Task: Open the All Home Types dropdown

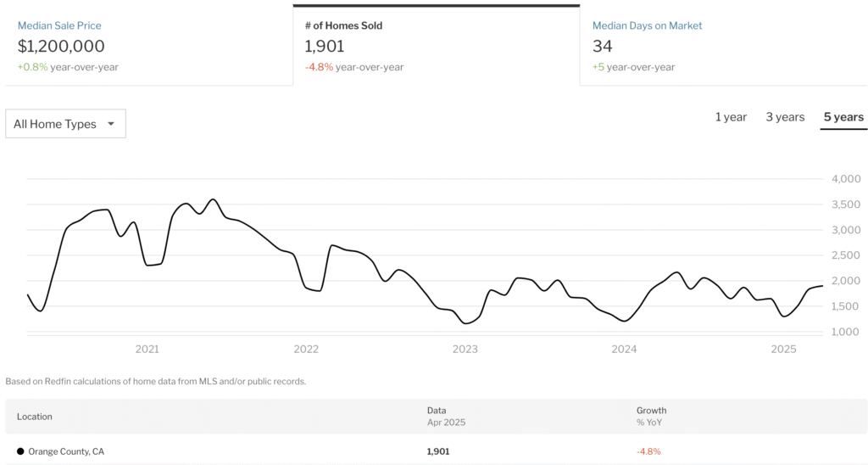Action: click(x=65, y=124)
